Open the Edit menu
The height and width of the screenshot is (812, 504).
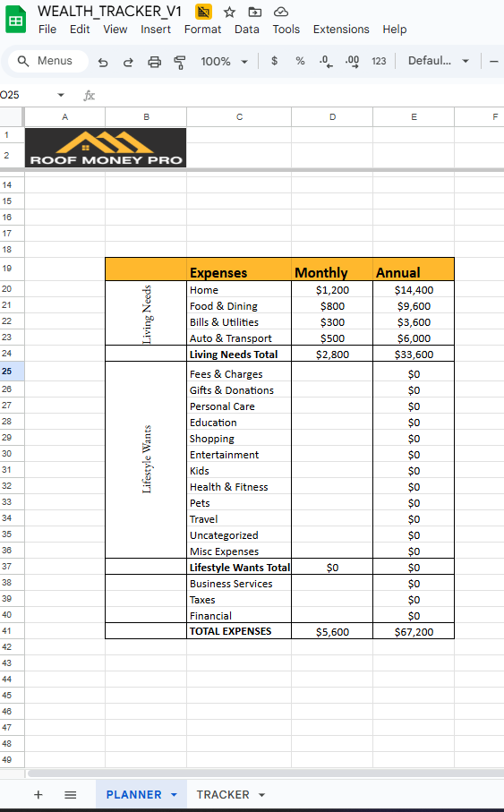click(80, 30)
